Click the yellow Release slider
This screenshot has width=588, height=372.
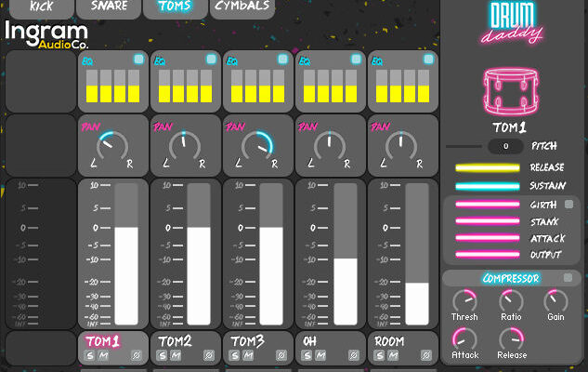click(x=489, y=168)
